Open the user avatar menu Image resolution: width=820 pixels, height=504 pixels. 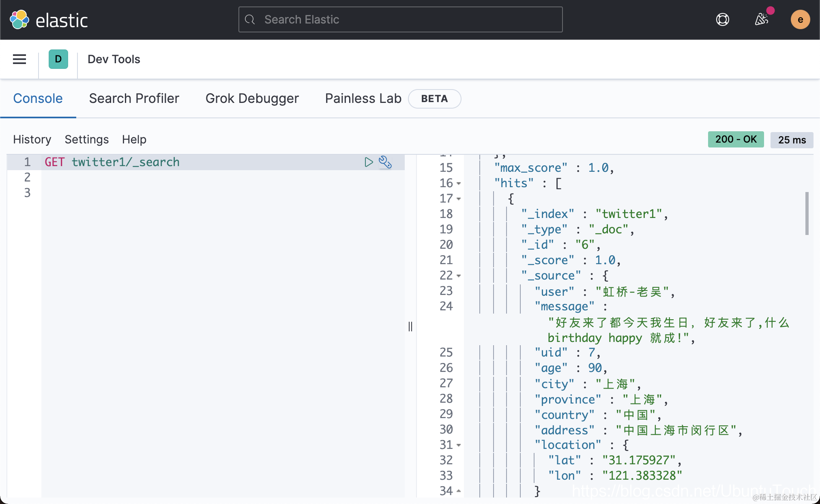800,19
